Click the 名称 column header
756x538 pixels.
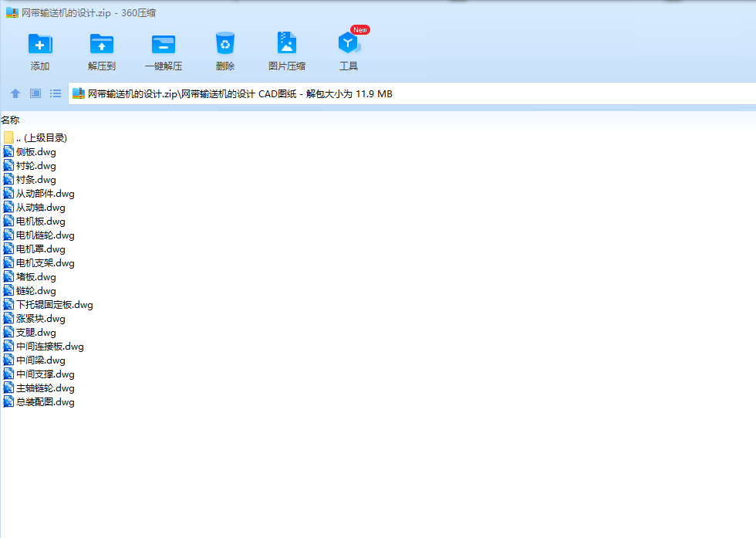(10, 120)
